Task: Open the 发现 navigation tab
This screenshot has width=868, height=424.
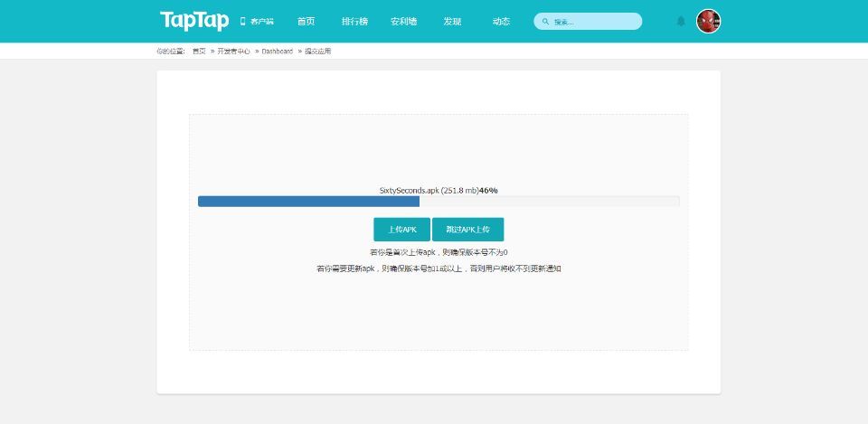Action: [452, 22]
